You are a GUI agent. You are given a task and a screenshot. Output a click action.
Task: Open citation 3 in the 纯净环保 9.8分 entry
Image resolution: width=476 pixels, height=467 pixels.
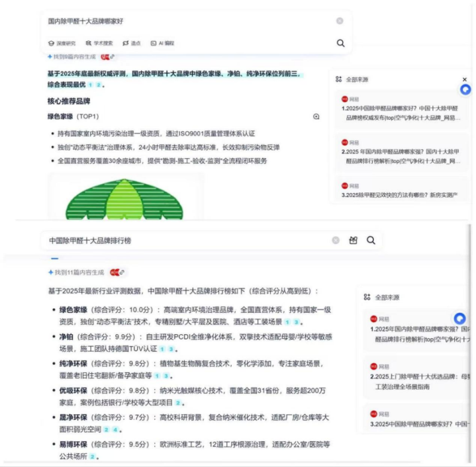pos(166,376)
